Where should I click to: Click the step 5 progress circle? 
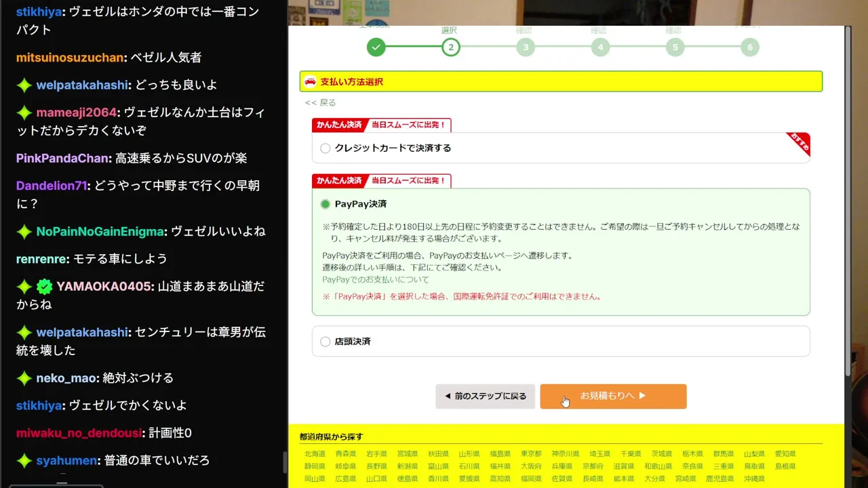click(x=675, y=47)
